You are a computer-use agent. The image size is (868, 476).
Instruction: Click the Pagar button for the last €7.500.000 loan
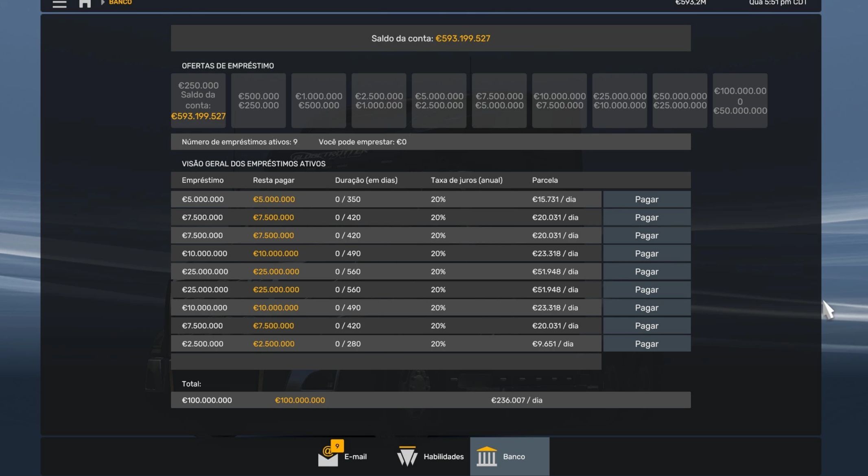646,326
